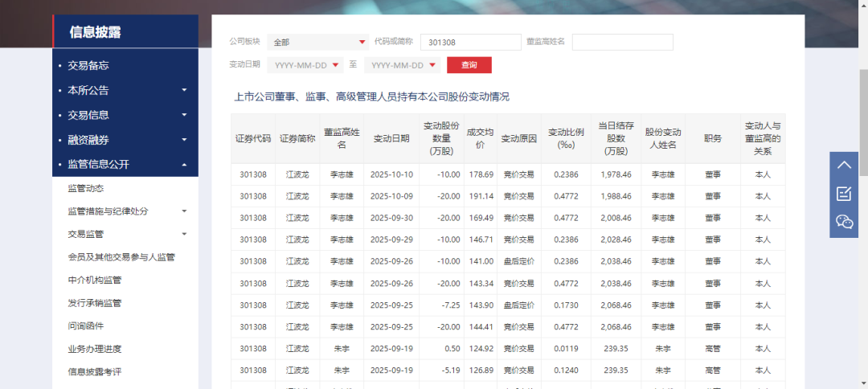Focus the 董监高姓名 input field

[622, 42]
